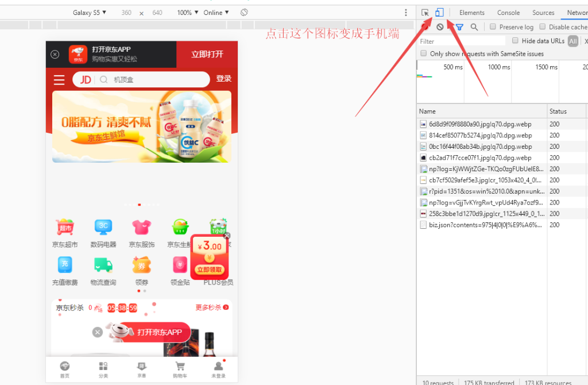Open 未登录 profile in bottom navigation
This screenshot has width=588, height=385.
coord(219,369)
